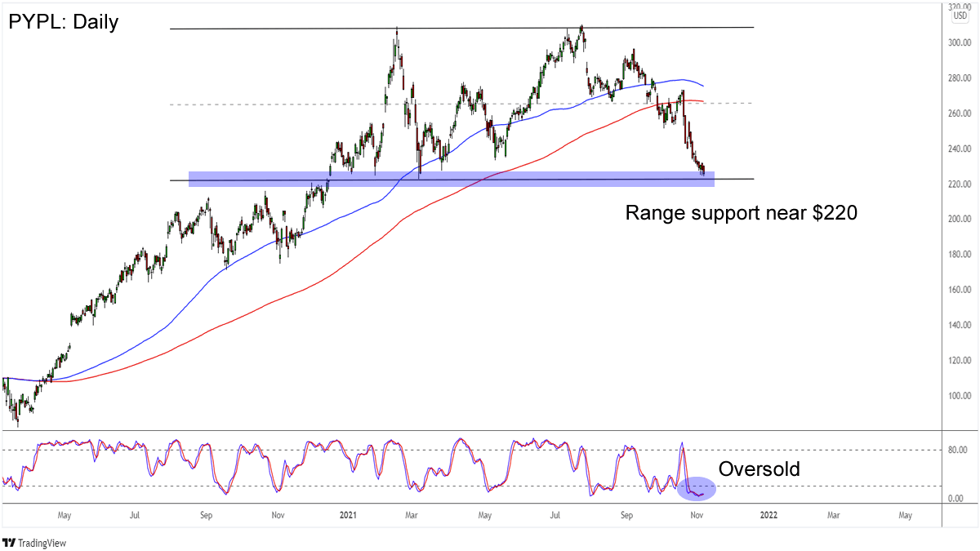Click the 180.00 price axis label

[960, 255]
